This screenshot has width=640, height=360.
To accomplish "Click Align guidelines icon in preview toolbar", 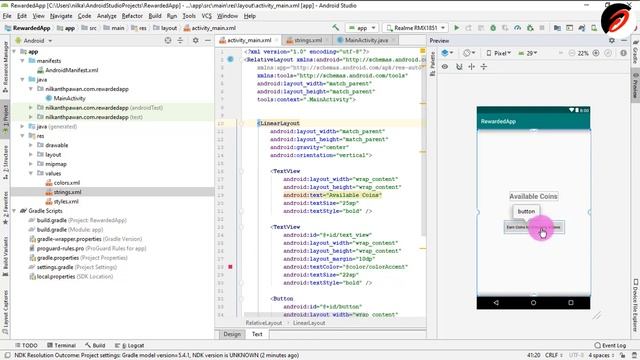I will pos(484,66).
